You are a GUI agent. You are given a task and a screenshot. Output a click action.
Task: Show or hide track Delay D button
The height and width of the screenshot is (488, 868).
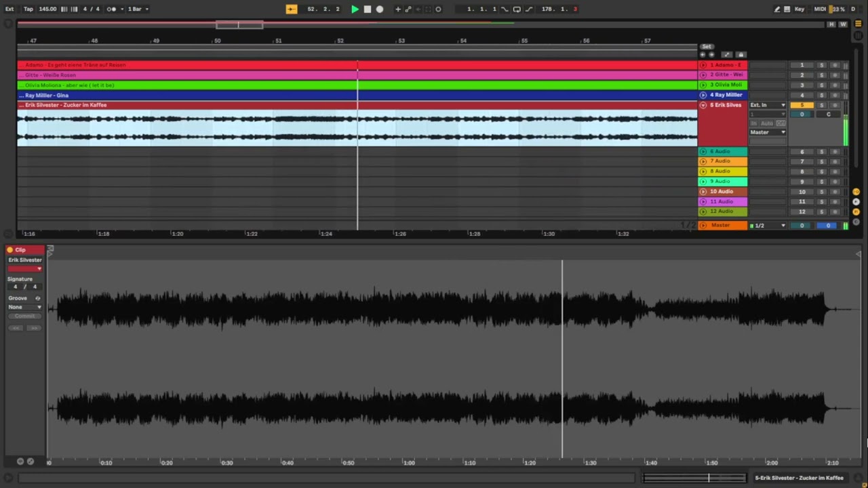click(856, 222)
